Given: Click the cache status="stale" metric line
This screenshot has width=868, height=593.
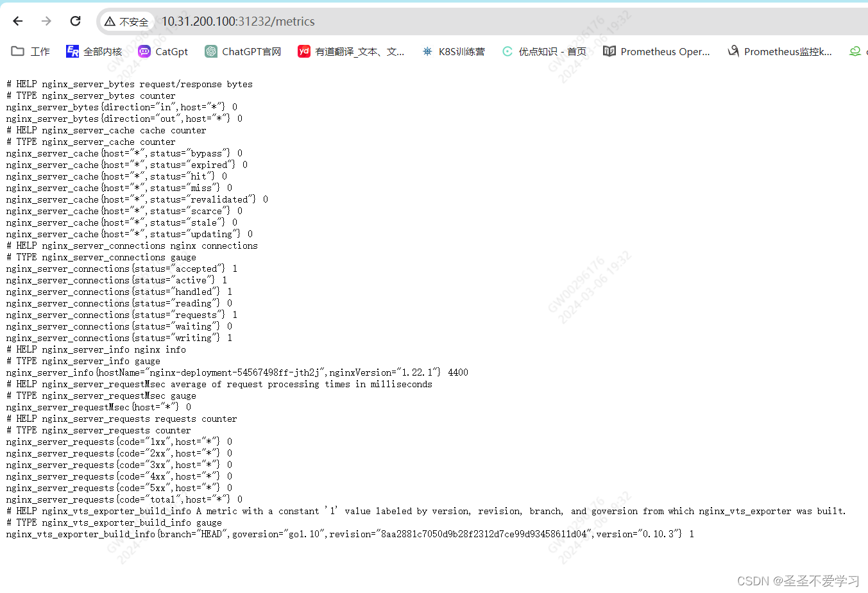Looking at the screenshot, I should click(122, 222).
